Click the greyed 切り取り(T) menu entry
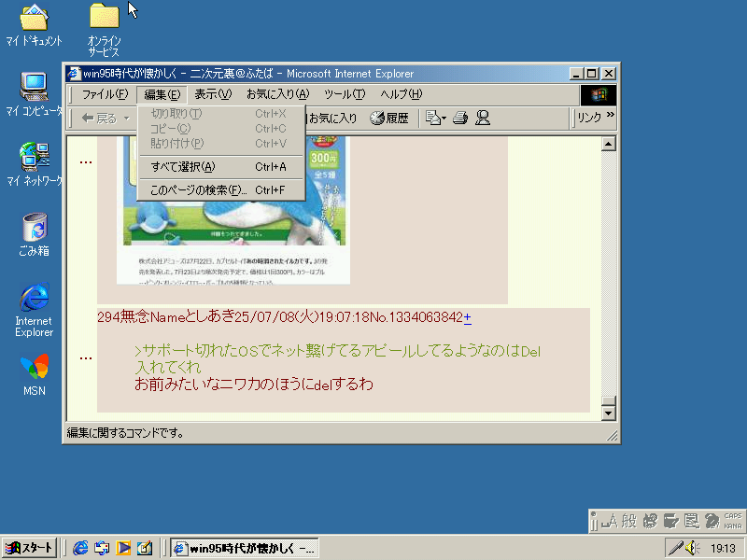Screen dimensions: 747x560 click(222, 114)
